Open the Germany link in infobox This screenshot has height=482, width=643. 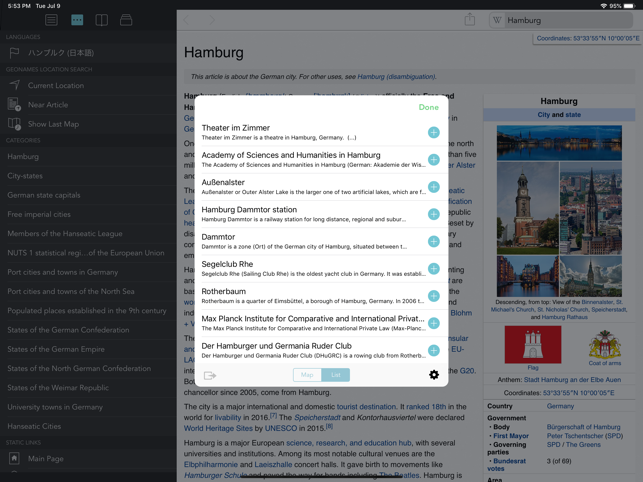pos(560,406)
